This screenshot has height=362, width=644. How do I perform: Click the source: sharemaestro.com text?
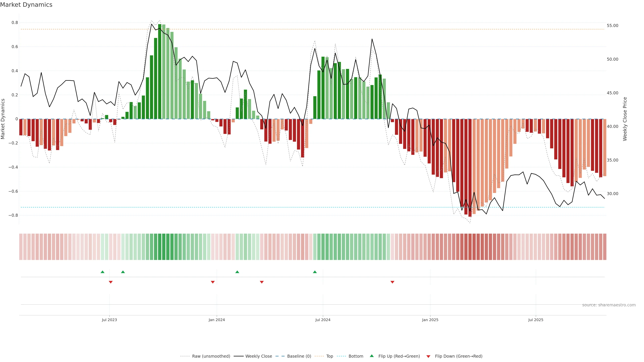click(x=609, y=305)
